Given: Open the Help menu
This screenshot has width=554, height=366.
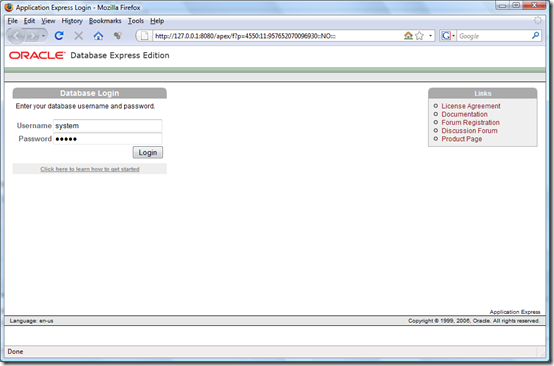Looking at the screenshot, I should pyautogui.click(x=157, y=21).
